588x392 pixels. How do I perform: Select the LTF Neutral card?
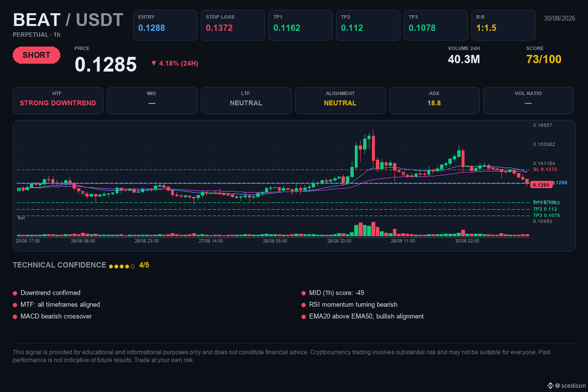point(246,101)
